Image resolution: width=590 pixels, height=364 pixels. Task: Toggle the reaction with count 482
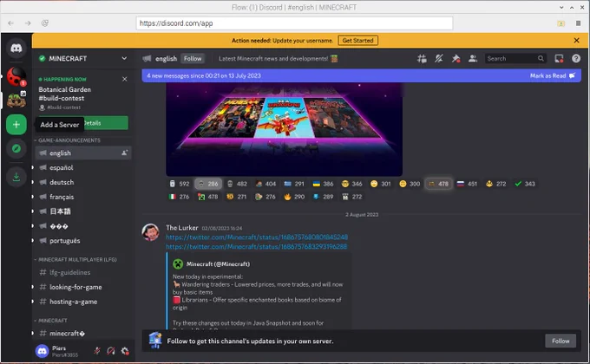(x=237, y=184)
